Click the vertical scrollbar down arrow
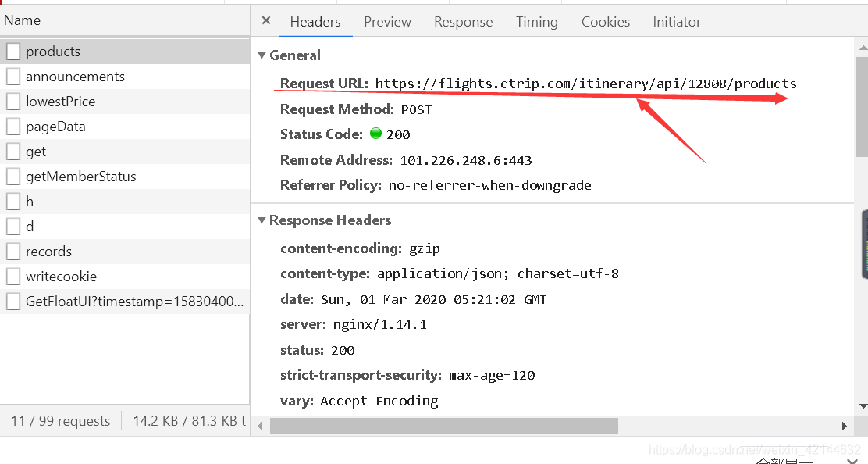This screenshot has height=464, width=868. 863,406
